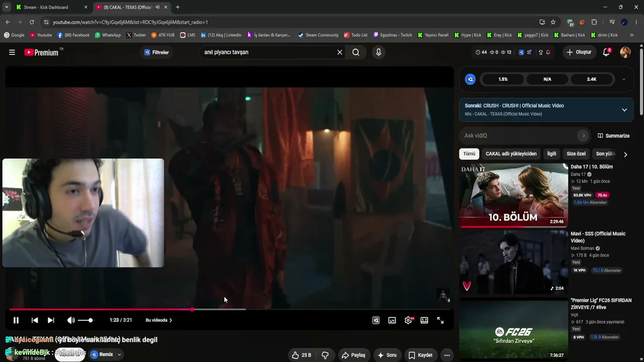Expand the vidIQ stats bar chevron
Viewport: 644px width, 362px height.
point(624,79)
